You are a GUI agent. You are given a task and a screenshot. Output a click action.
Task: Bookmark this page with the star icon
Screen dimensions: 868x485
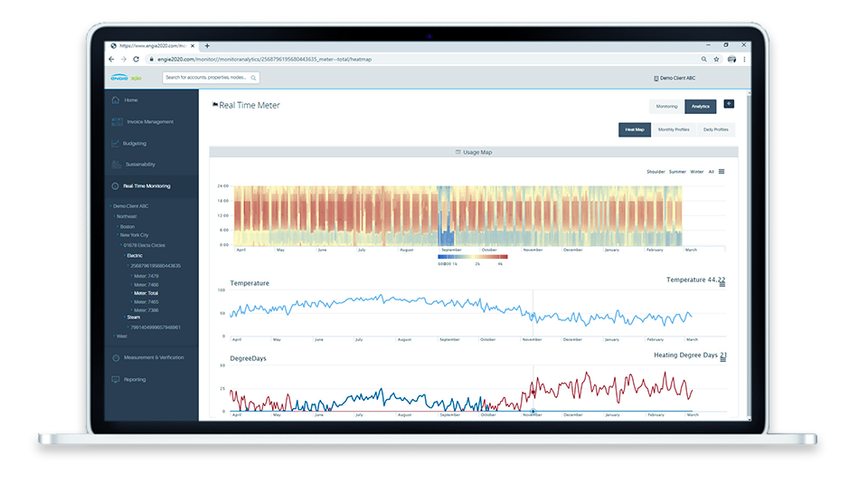(x=716, y=60)
